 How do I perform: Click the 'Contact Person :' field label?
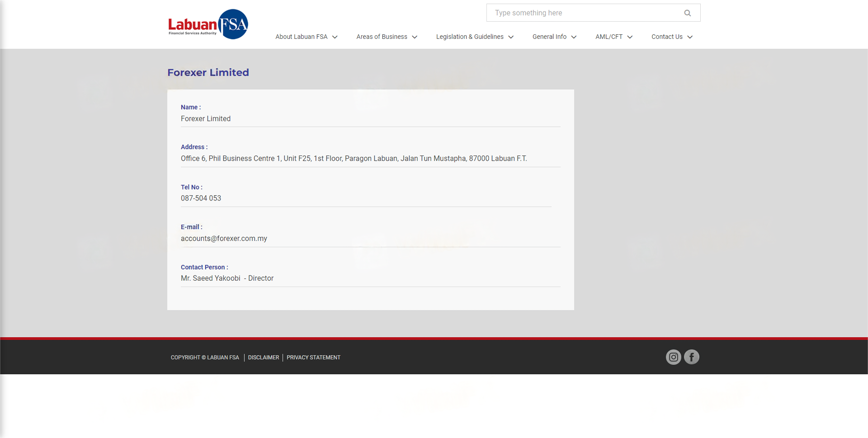pyautogui.click(x=204, y=267)
